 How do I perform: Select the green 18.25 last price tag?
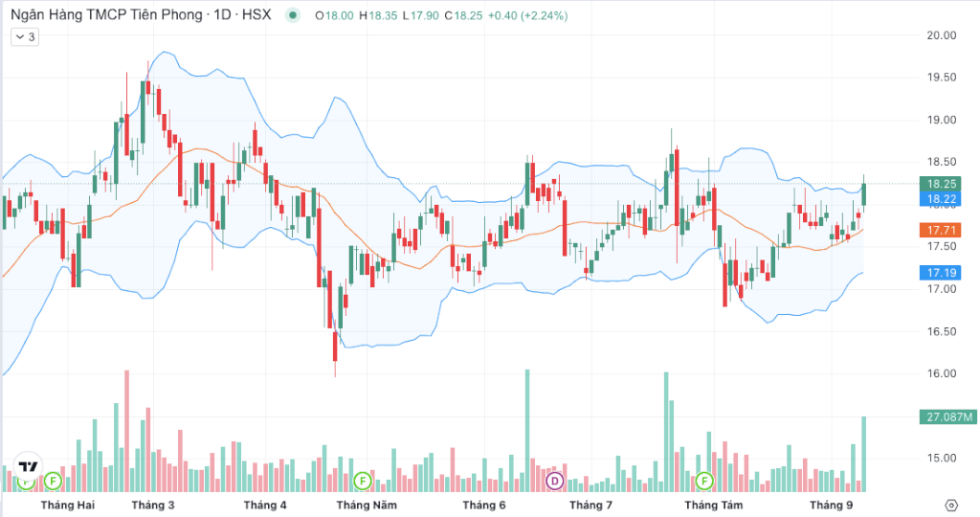941,184
